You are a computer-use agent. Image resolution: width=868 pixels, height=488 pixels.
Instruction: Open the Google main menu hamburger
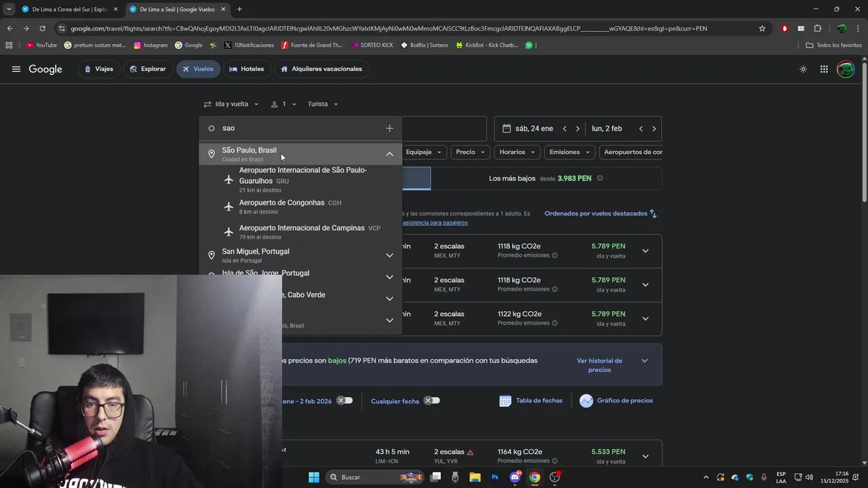(16, 69)
